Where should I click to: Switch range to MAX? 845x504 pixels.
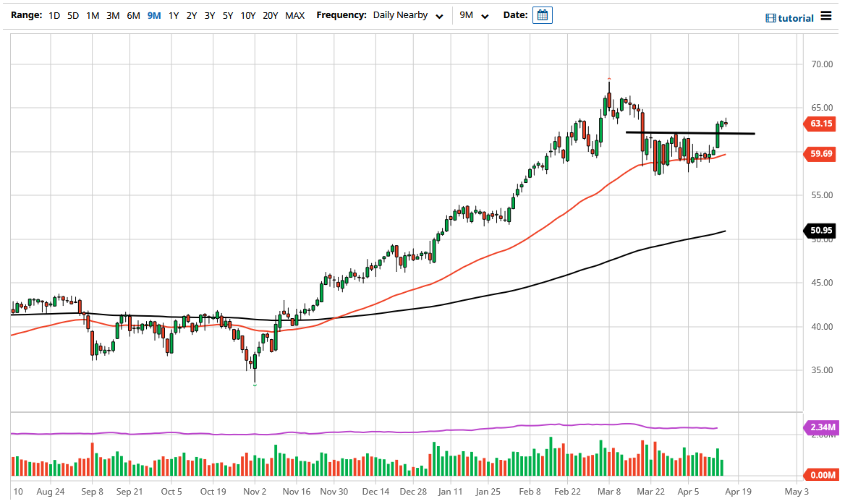[294, 15]
